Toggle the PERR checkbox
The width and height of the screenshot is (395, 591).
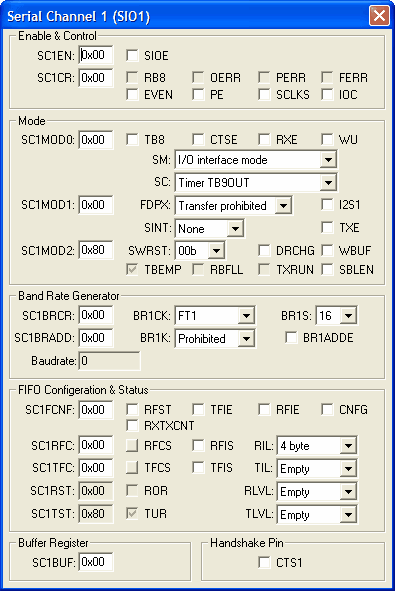tap(264, 78)
